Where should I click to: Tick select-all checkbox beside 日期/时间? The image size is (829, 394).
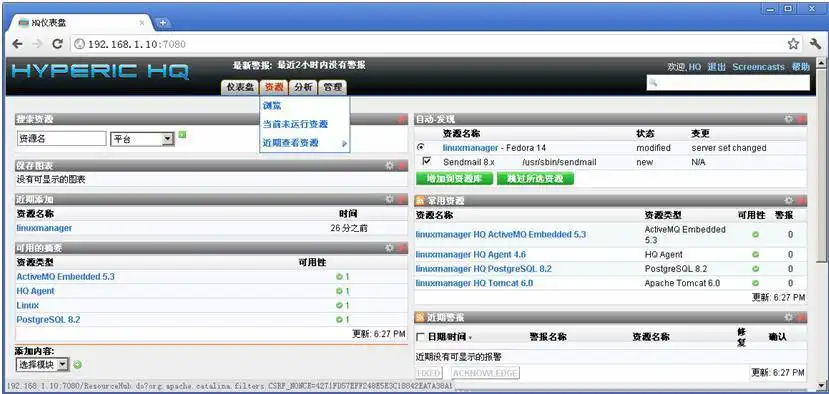pos(421,337)
